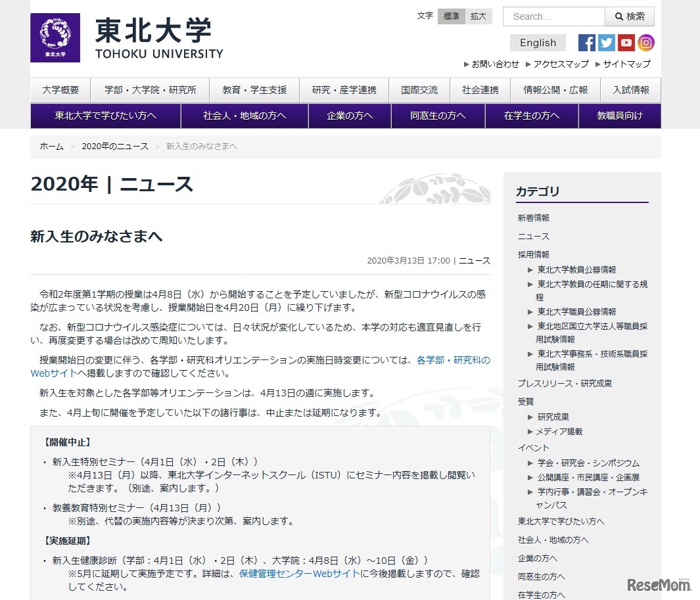The image size is (700, 600).
Task: Switch text size to 拡大
Action: point(478,16)
